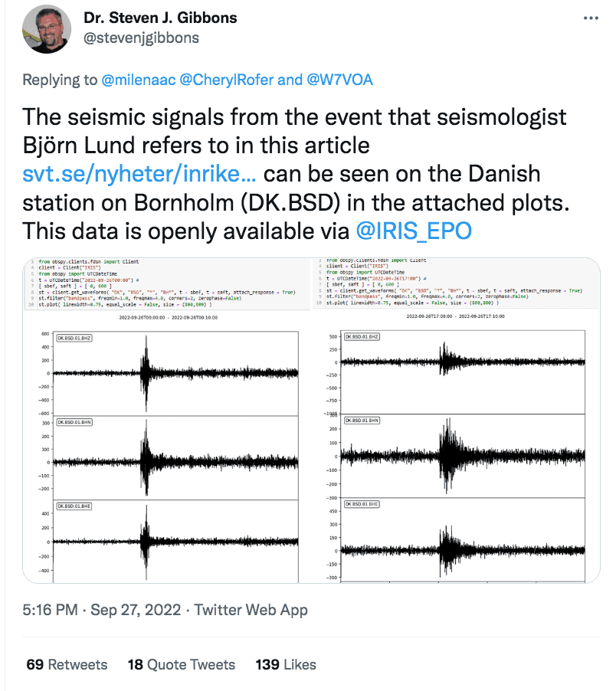Open the @W7VOA mention
Viewport: 616px width, 691px height.
339,80
